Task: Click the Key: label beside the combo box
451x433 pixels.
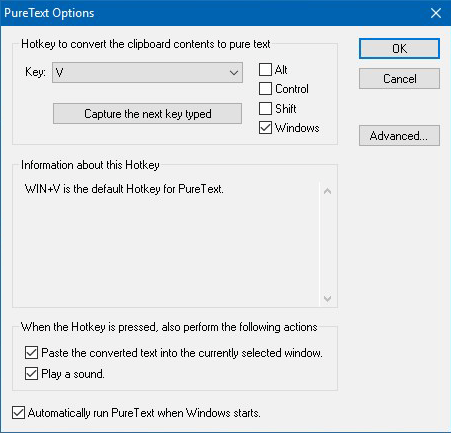Action: pyautogui.click(x=35, y=72)
